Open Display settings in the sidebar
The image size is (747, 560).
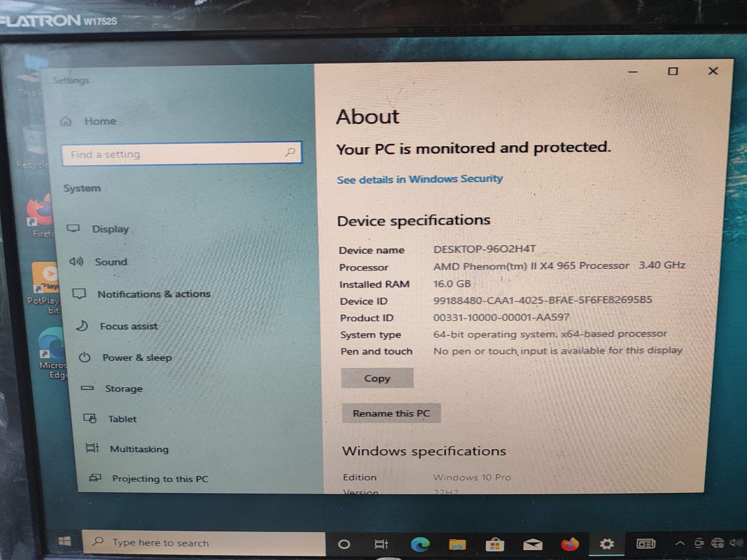tap(110, 229)
